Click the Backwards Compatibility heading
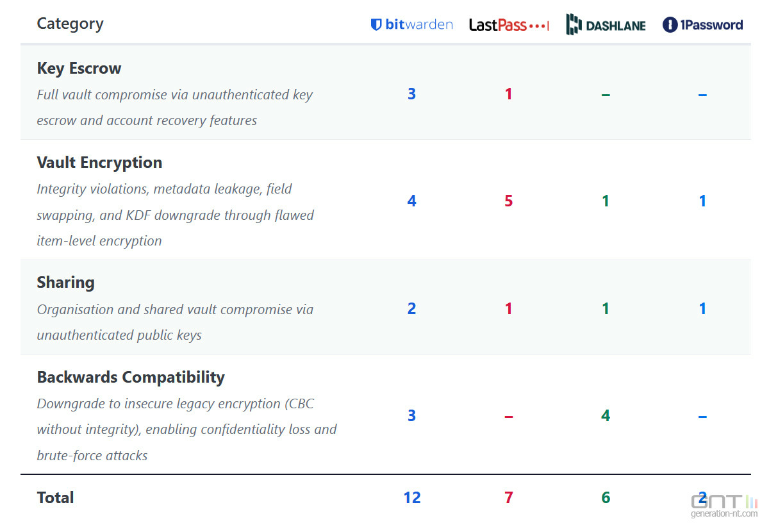This screenshot has width=769, height=532. [x=131, y=377]
